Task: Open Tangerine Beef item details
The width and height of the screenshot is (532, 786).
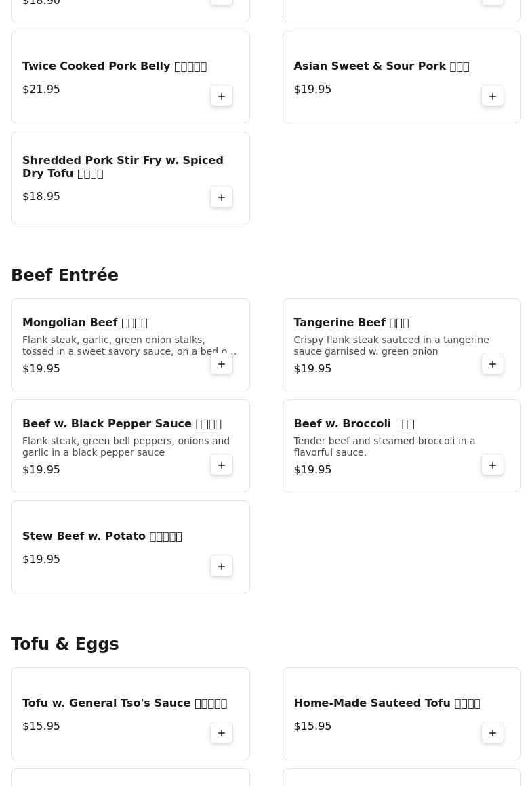Action: [351, 323]
